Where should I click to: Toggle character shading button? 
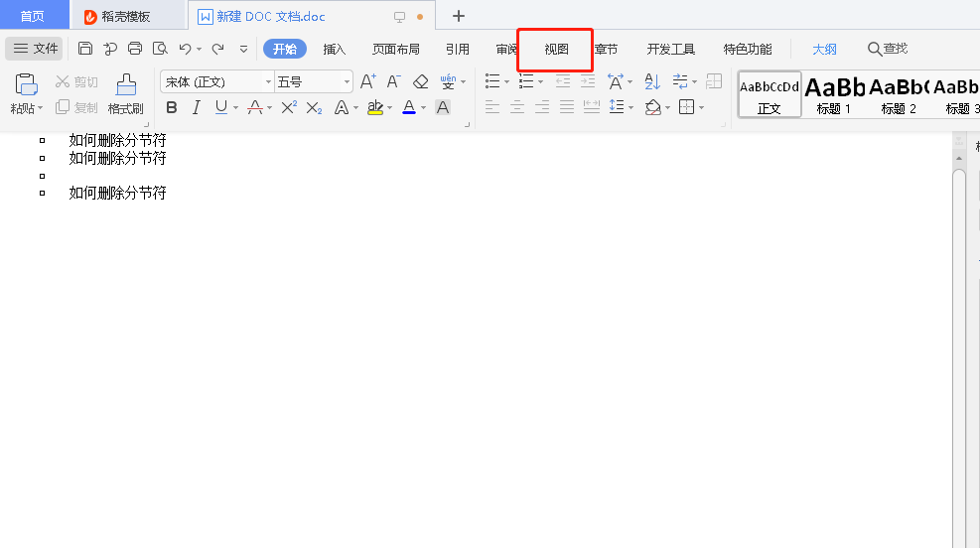coord(443,107)
